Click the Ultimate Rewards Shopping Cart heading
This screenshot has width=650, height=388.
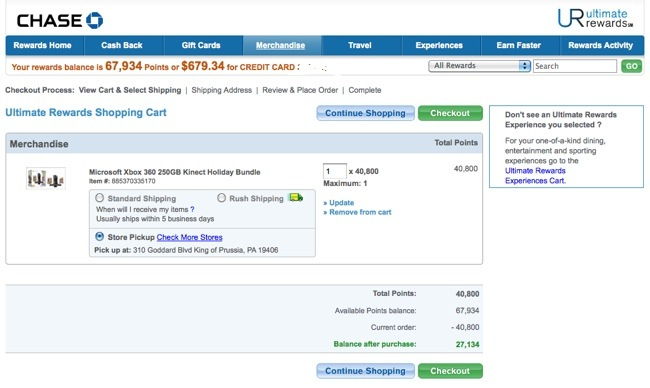pos(86,112)
